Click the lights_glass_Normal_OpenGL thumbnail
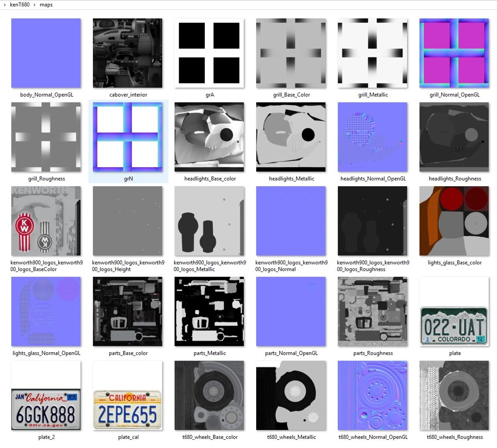Viewport: 497px width, 448px height. (46, 312)
